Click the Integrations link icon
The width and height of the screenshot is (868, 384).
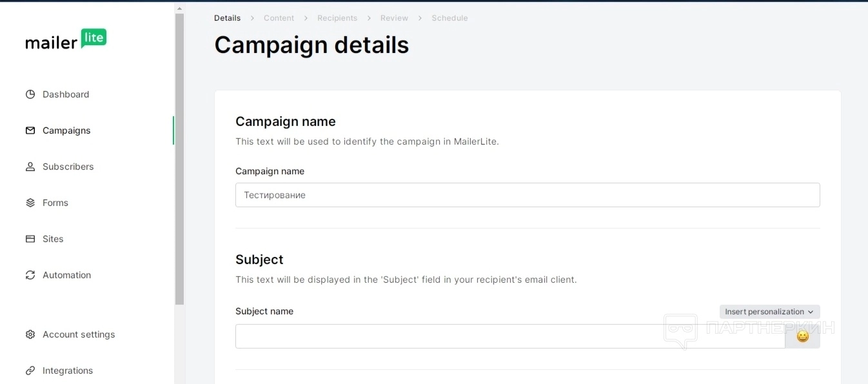(x=30, y=370)
